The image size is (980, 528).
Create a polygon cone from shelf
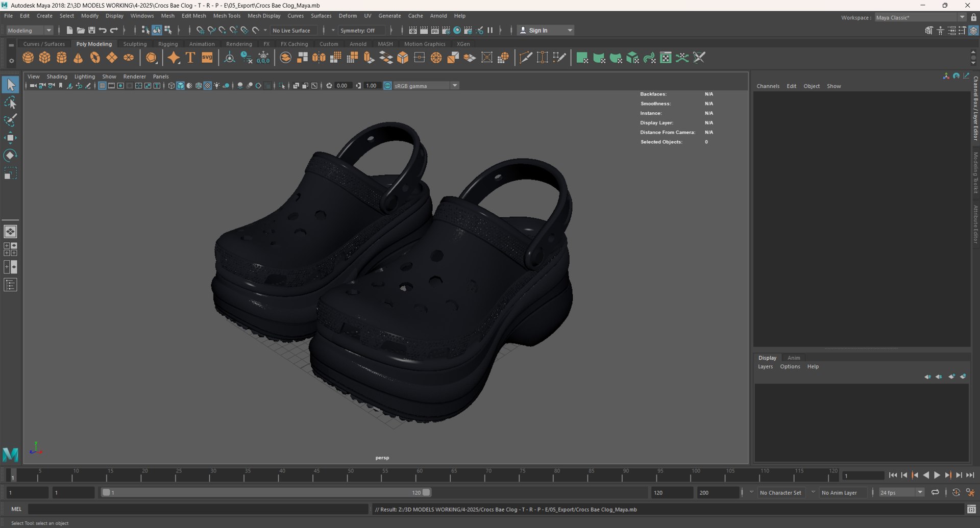coord(78,58)
